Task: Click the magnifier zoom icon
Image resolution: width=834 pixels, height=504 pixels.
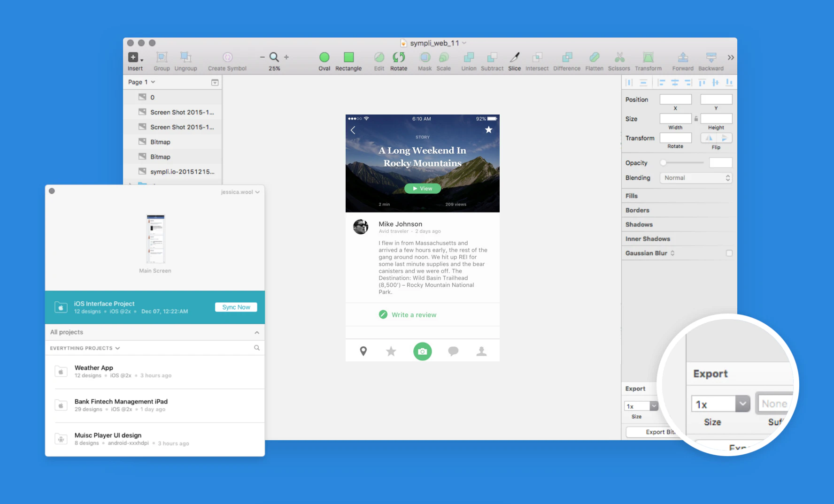Action: pyautogui.click(x=274, y=57)
